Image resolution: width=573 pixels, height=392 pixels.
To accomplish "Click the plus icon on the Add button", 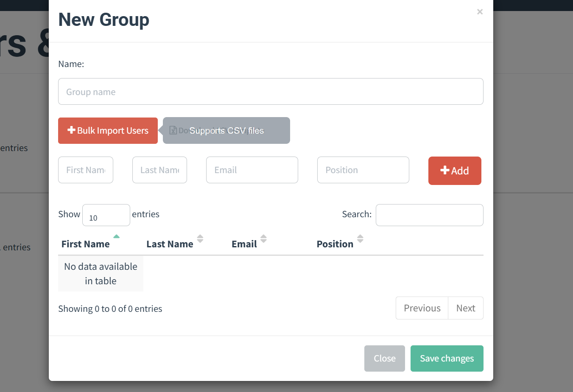I will (x=444, y=170).
